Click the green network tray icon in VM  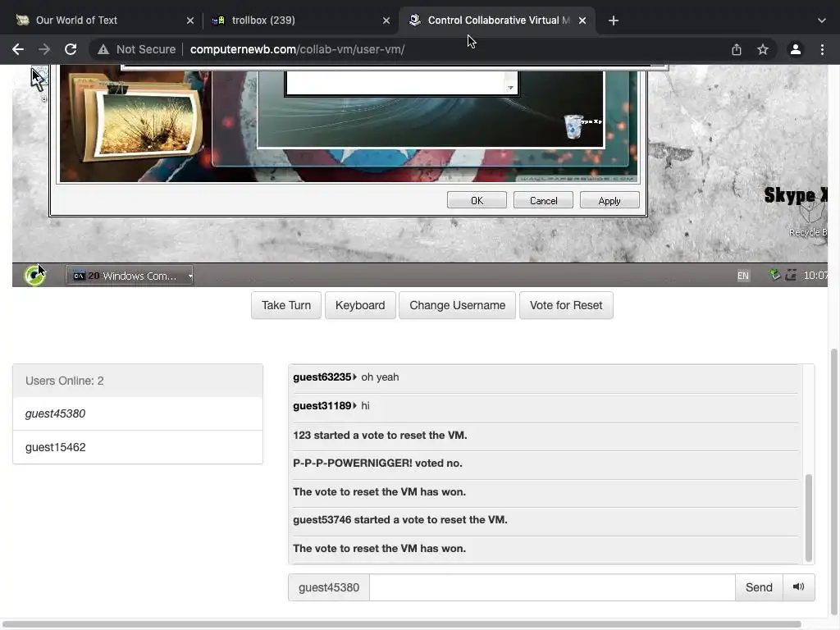pyautogui.click(x=774, y=275)
